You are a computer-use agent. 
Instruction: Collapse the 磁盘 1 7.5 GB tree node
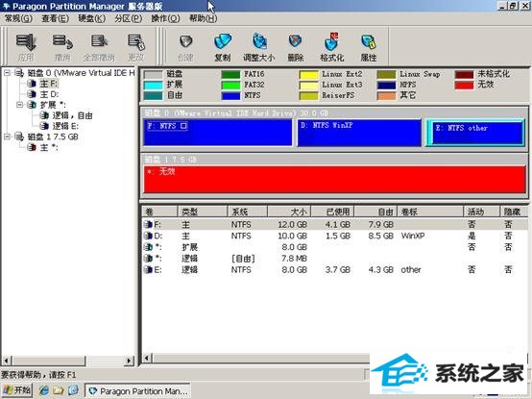coord(7,137)
